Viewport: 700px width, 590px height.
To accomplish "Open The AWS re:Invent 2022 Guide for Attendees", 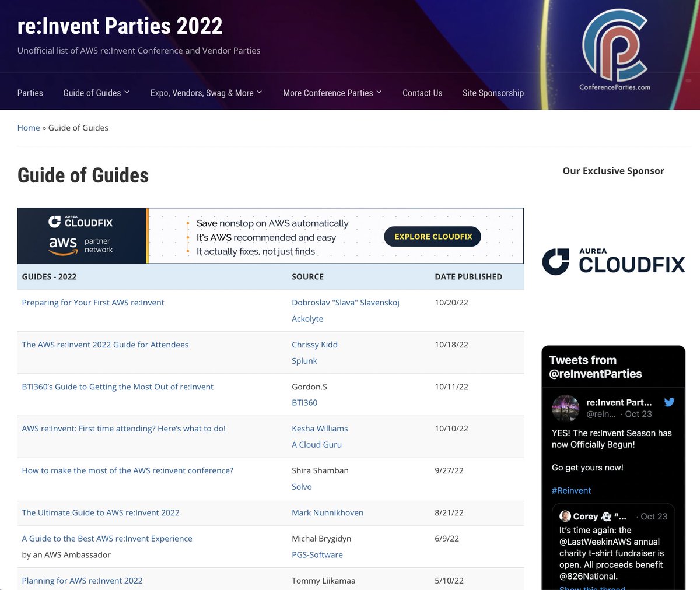I will pos(105,345).
